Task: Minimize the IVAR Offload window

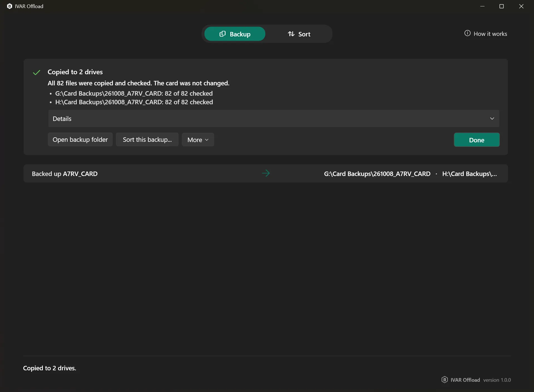Action: coord(483,6)
